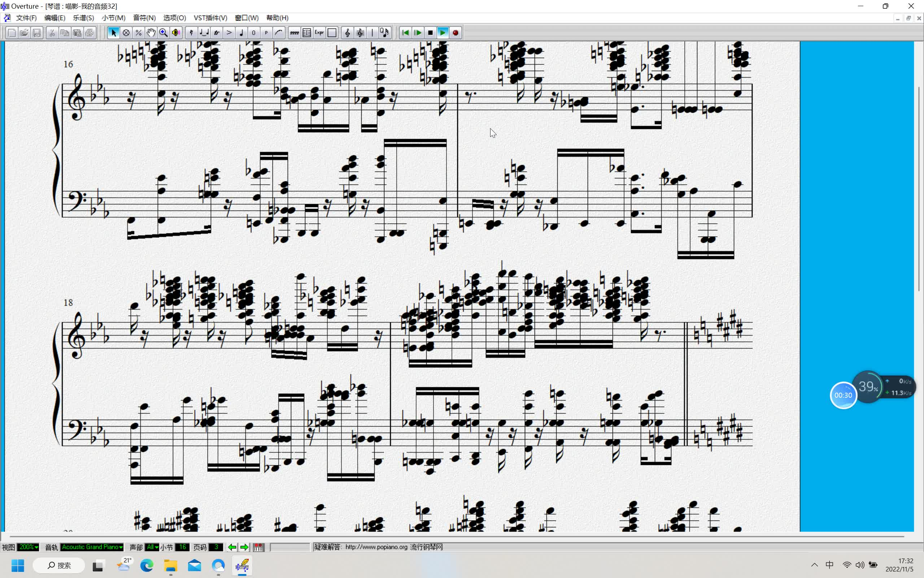Select the magnifier zoom tool
This screenshot has width=924, height=578.
(164, 33)
